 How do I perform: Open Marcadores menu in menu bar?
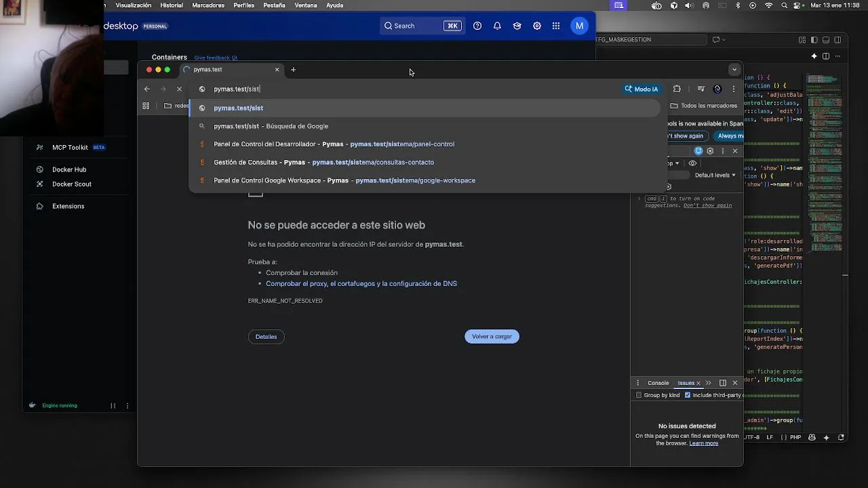point(208,5)
